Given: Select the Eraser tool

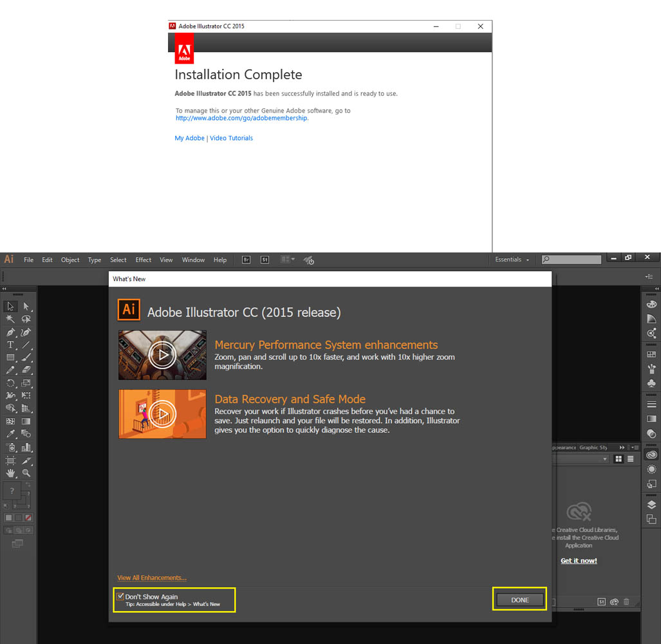Looking at the screenshot, I should [x=26, y=370].
